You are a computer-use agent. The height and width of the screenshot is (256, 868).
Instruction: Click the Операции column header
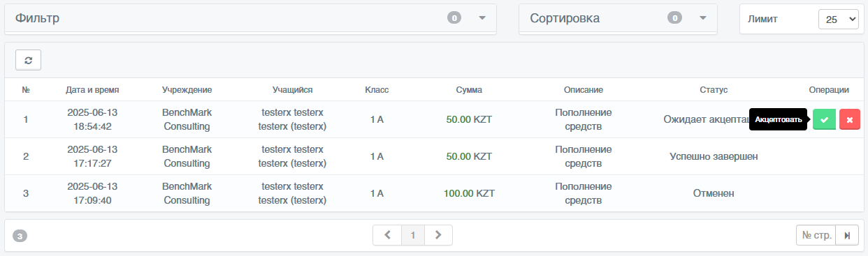tap(829, 90)
